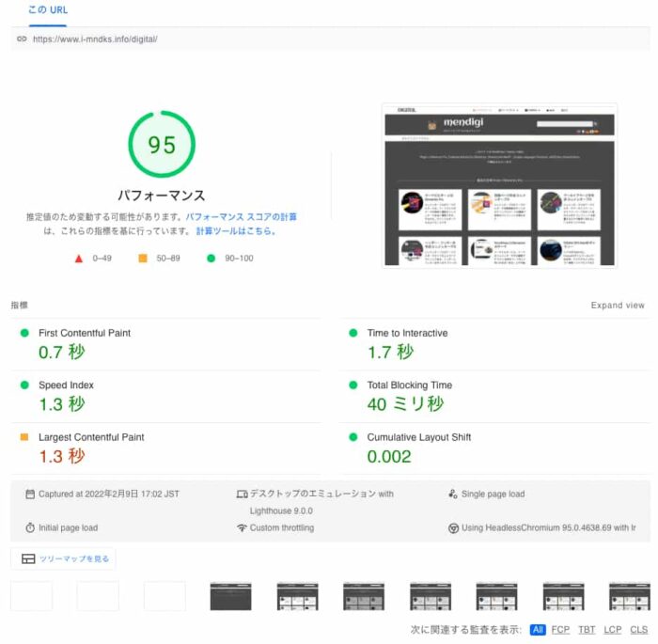
Task: Open the 計算ツールはこちら link
Action: point(236,231)
